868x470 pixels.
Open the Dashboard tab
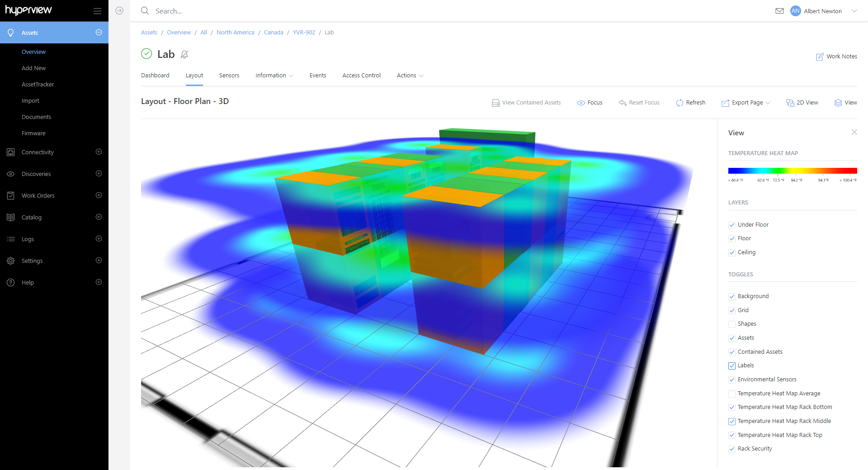pos(155,75)
